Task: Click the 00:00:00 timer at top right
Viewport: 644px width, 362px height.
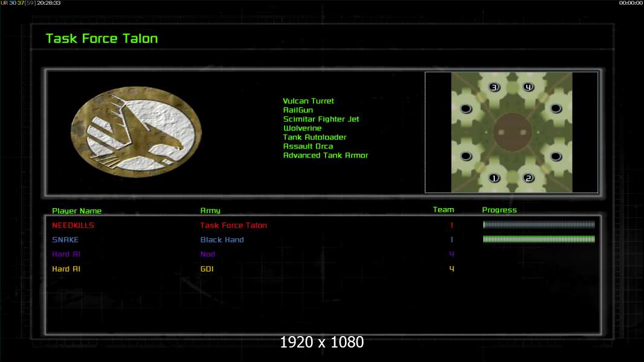Action: coord(631,3)
